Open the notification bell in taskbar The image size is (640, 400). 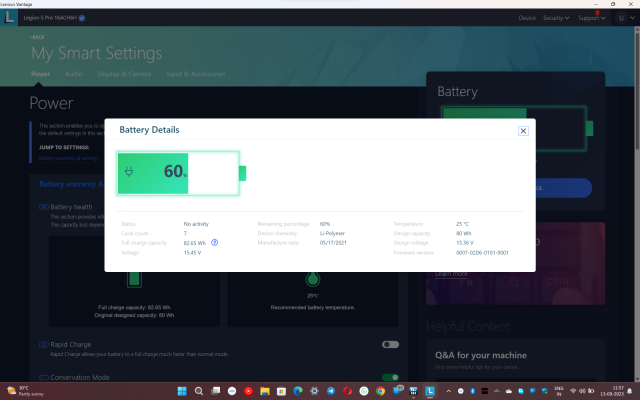point(630,391)
